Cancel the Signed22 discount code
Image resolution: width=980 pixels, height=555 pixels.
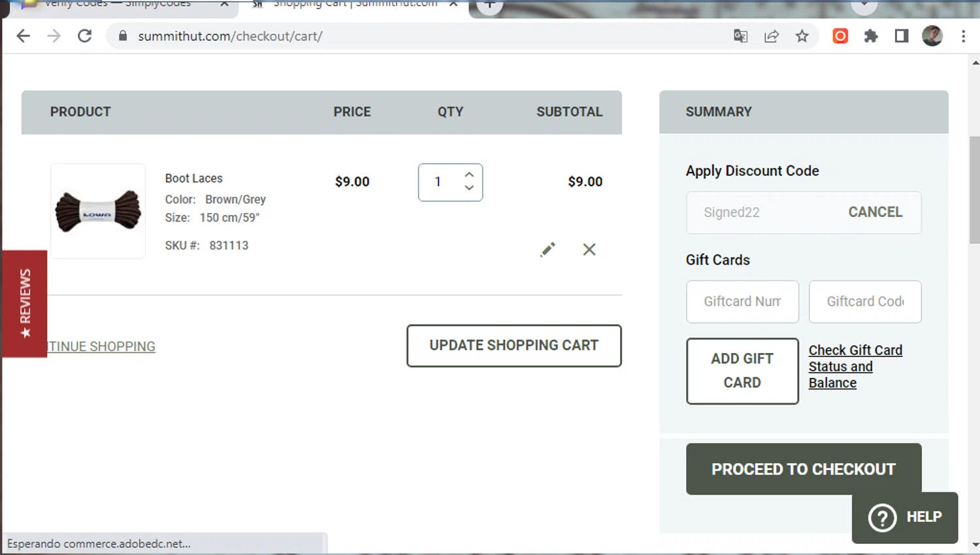pos(875,212)
